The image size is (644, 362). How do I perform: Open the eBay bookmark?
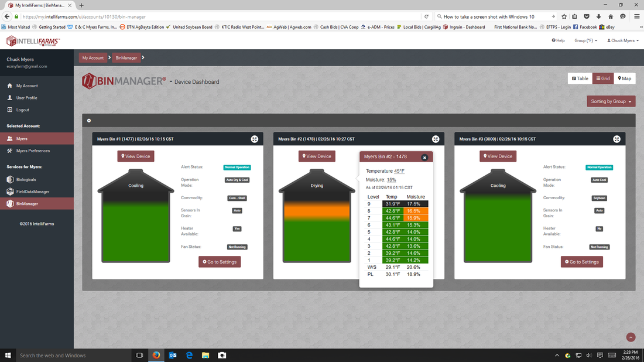607,27
